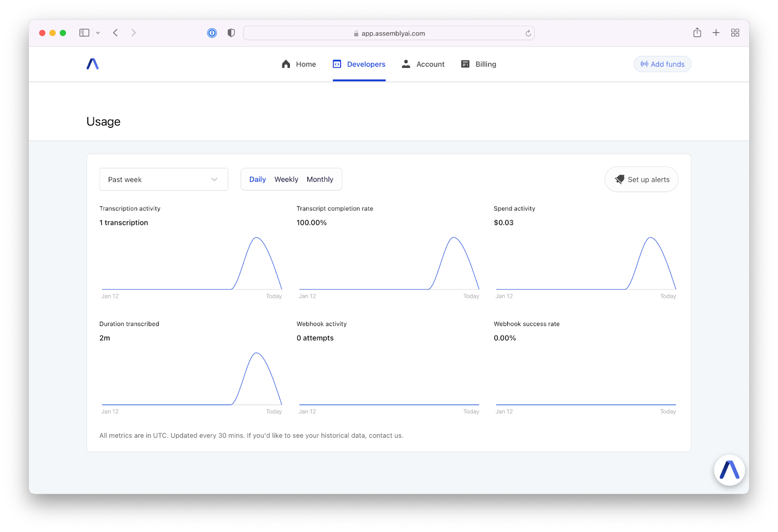
Task: Click the Usage page heading
Action: coord(103,121)
